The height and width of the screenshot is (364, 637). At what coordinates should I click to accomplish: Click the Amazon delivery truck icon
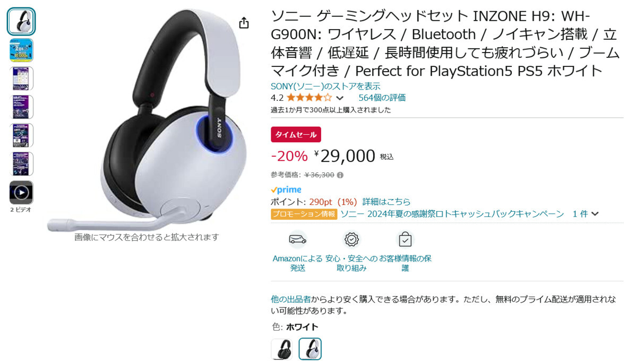point(298,239)
